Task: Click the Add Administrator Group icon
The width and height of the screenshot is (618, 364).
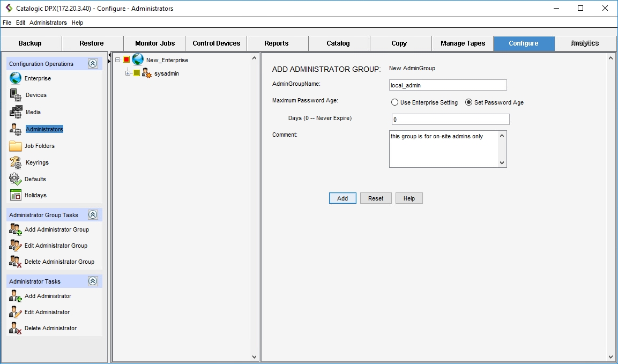Action: point(16,229)
